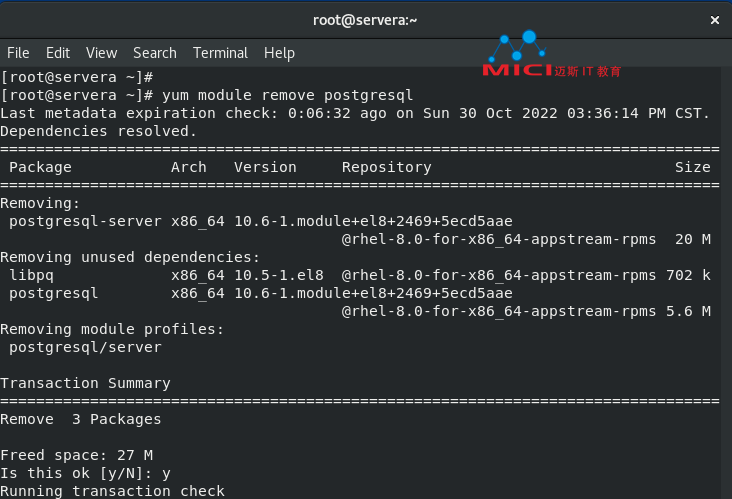This screenshot has width=732, height=499.
Task: Click the 'Is this ok [y/N]' prompt line
Action: pyautogui.click(x=85, y=473)
